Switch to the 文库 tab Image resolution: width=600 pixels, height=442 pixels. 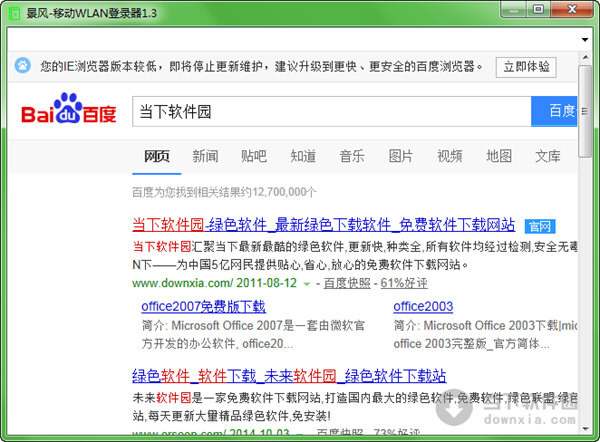pyautogui.click(x=548, y=156)
